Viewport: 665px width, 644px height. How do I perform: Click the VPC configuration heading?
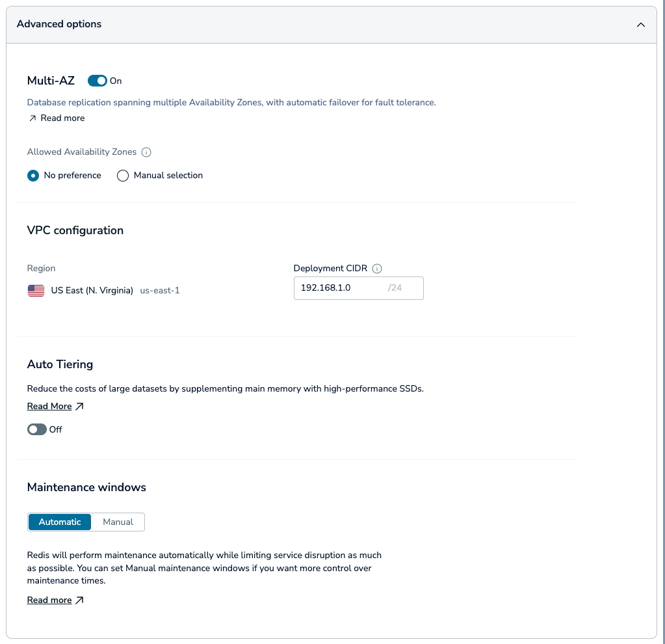pos(75,230)
